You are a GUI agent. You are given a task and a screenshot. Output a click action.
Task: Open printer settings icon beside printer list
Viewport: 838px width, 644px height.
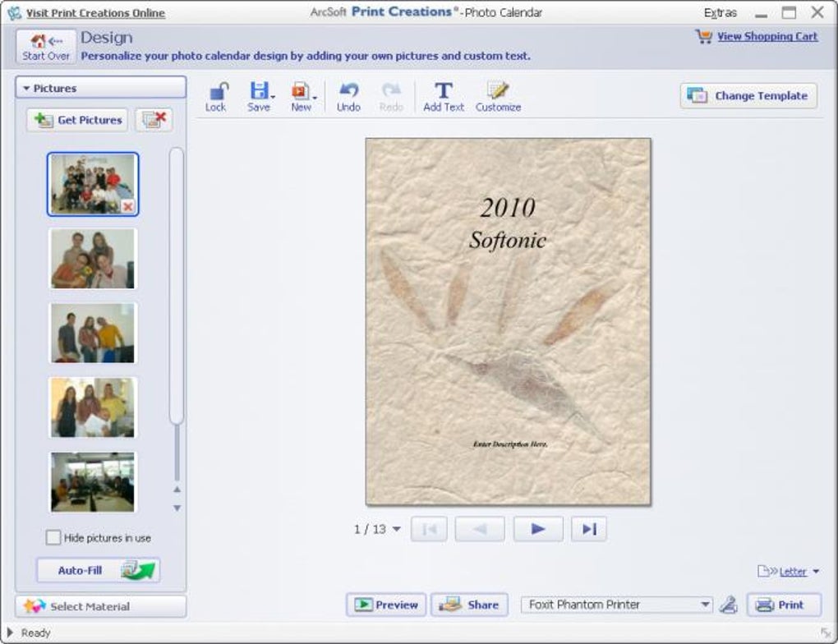(729, 605)
